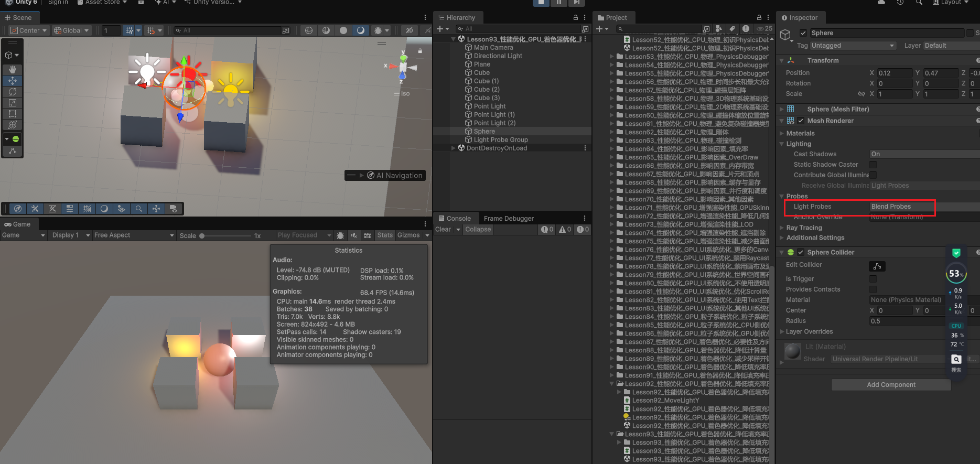Lock the Hierarchy panel with the padlock icon
Screen dimensions: 980x464
tap(575, 18)
